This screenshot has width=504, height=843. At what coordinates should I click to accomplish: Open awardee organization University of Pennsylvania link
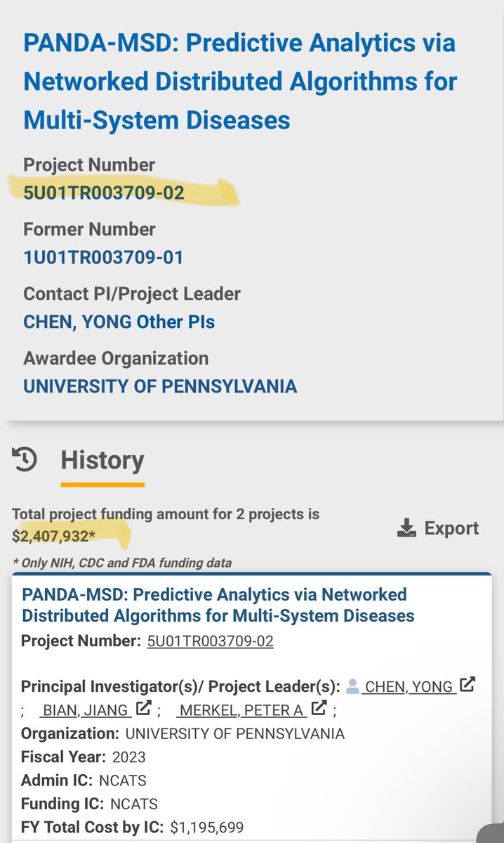coord(160,386)
